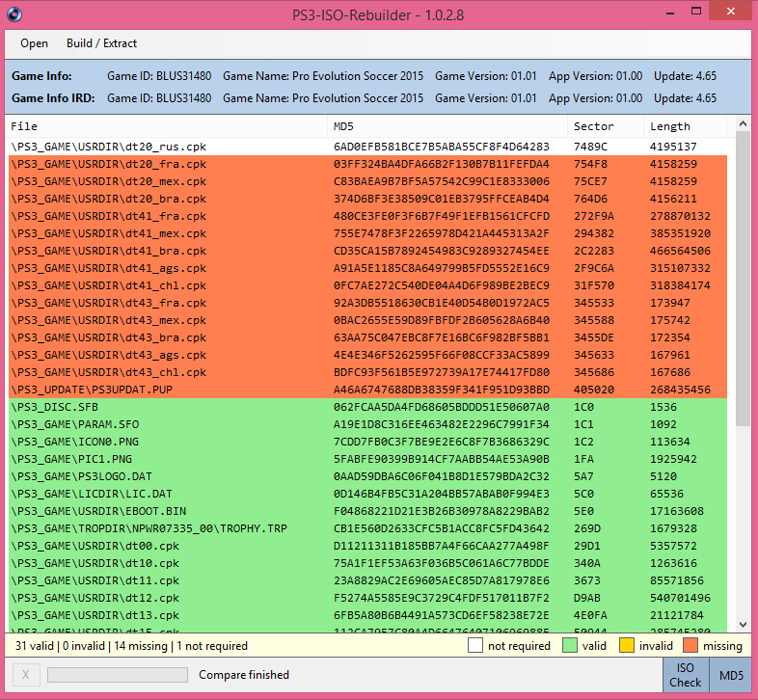This screenshot has height=700, width=758.
Task: Click the ISO Check button
Action: (685, 675)
